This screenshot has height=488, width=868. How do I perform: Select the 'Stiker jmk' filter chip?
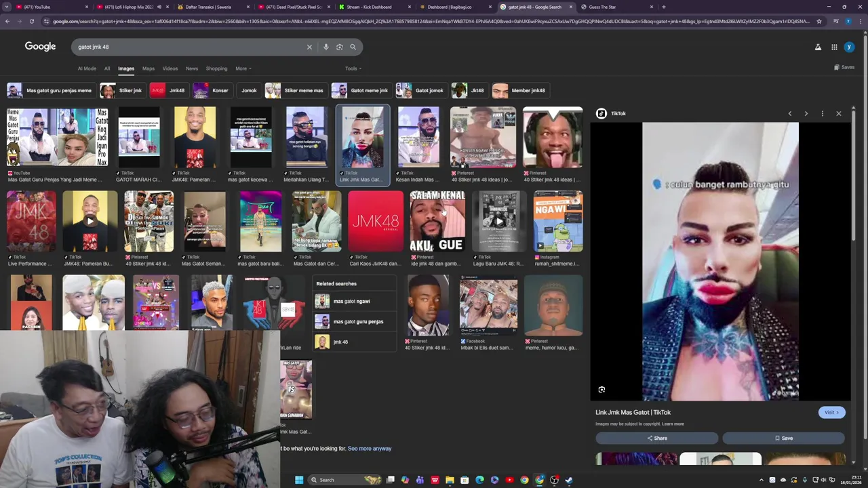pyautogui.click(x=122, y=90)
